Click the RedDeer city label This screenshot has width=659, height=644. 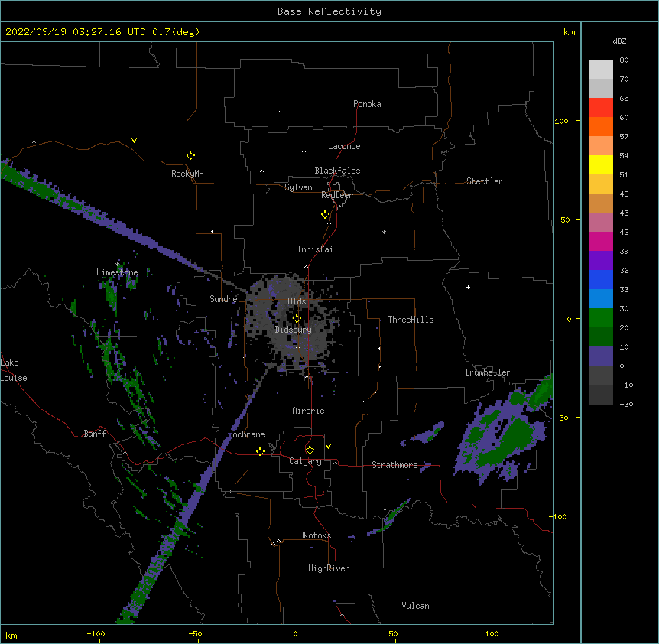click(x=336, y=195)
